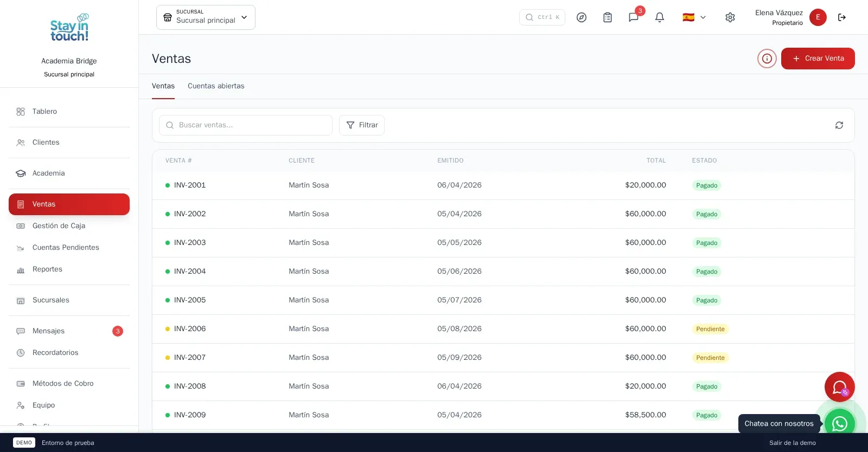Focus the Buscar ventas search field
Screen dimensions: 868x452
246,125
